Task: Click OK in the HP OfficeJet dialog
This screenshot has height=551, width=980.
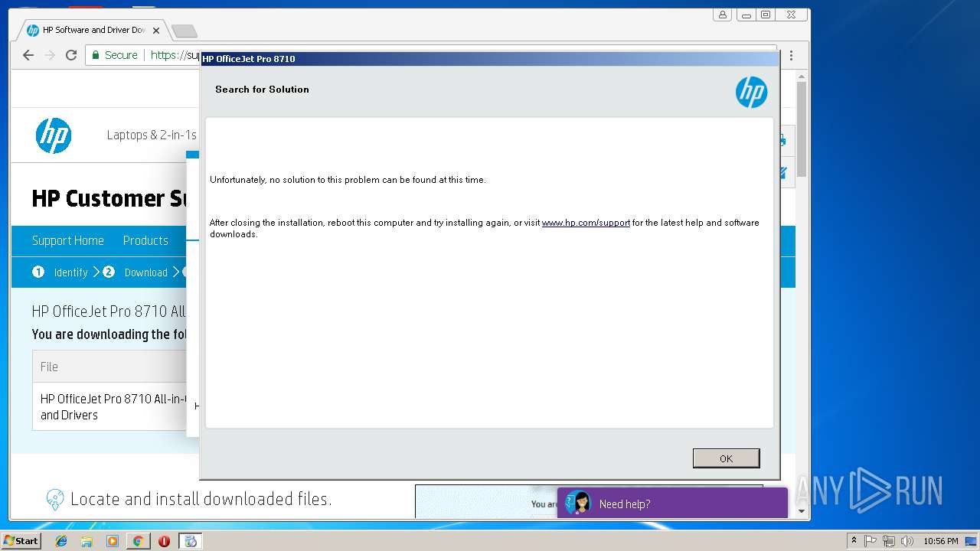Action: pos(726,458)
